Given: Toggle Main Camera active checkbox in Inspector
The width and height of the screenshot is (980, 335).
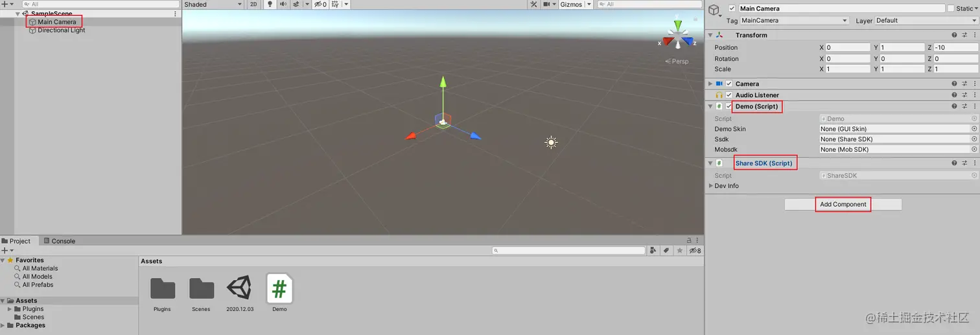Looking at the screenshot, I should coord(732,8).
